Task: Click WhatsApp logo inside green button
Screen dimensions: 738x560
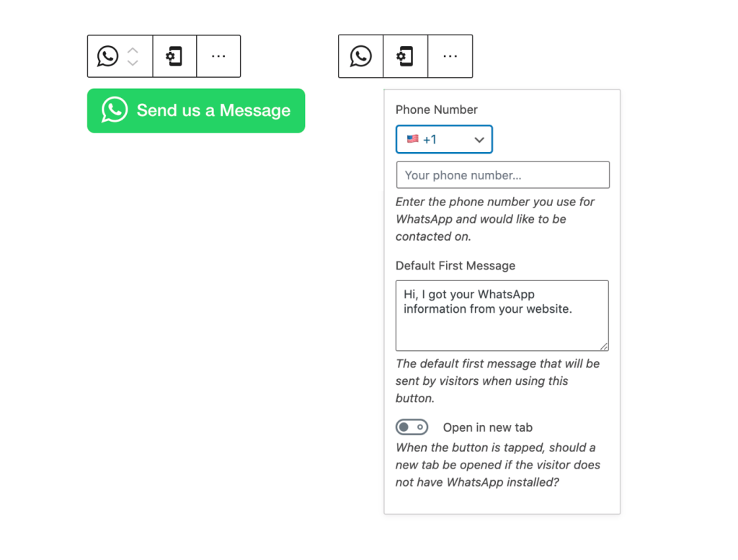Action: (115, 110)
